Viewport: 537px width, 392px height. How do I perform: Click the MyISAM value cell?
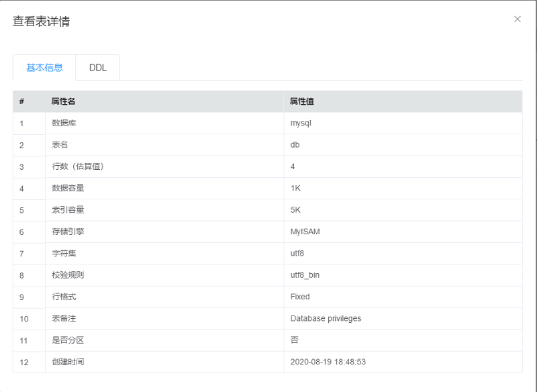pos(403,232)
